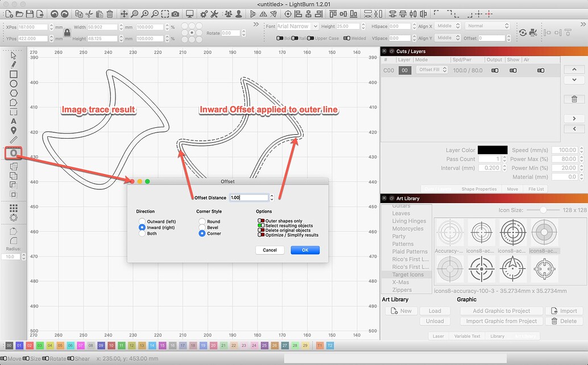Viewport: 588px width, 365px height.
Task: Open the Preview monitor icon
Action: tap(190, 14)
